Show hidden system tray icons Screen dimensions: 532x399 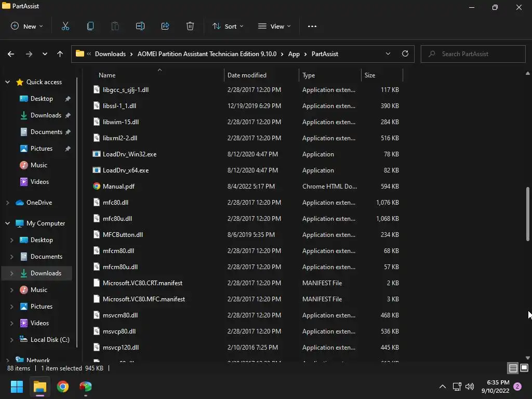[x=443, y=387]
